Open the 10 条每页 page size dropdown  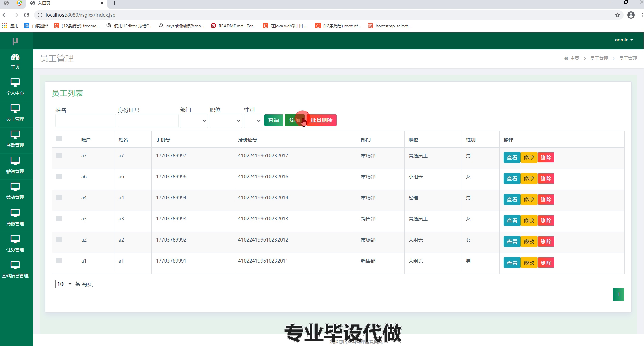pos(64,284)
